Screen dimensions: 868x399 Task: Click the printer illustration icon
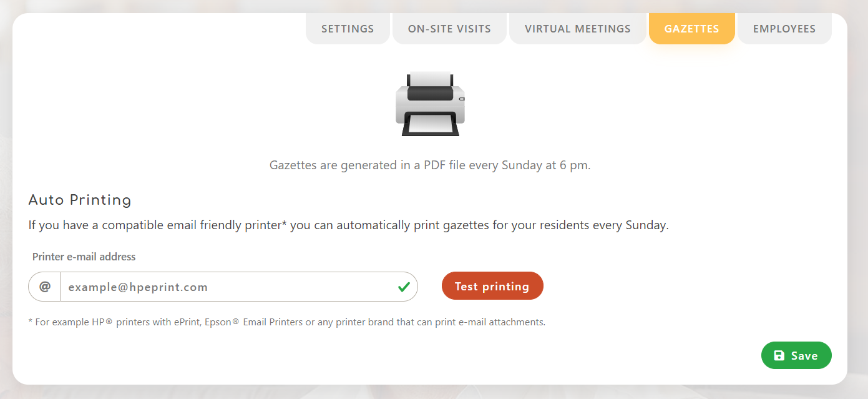pos(431,103)
